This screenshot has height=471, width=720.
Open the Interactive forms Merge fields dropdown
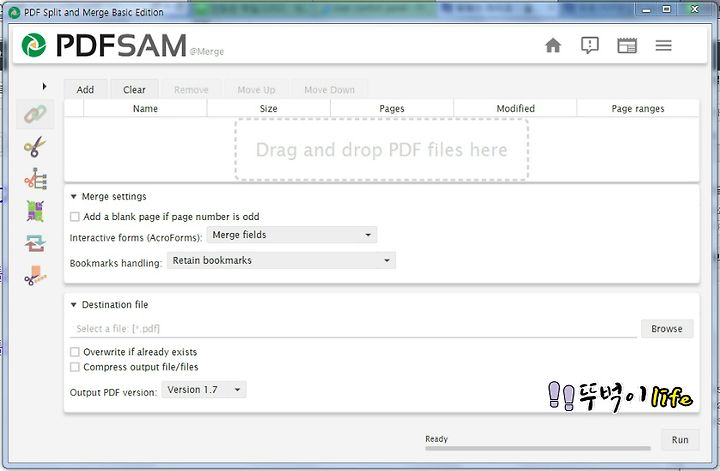click(292, 235)
